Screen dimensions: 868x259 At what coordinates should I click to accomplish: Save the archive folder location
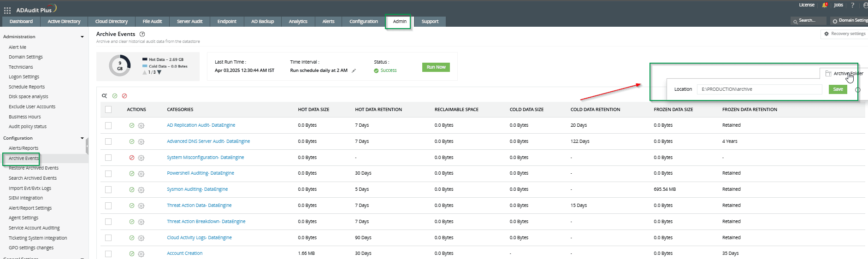[838, 89]
